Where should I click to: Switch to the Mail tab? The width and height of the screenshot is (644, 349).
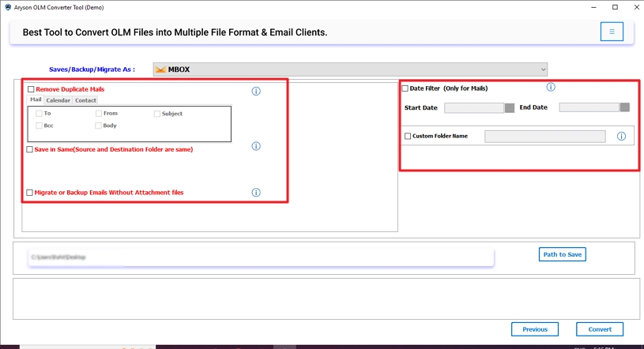(x=36, y=99)
